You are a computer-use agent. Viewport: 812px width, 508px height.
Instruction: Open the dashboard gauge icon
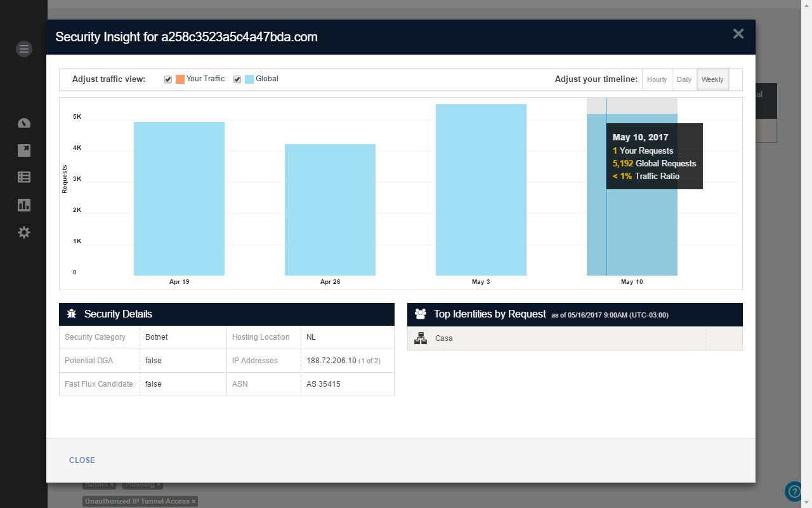click(24, 123)
